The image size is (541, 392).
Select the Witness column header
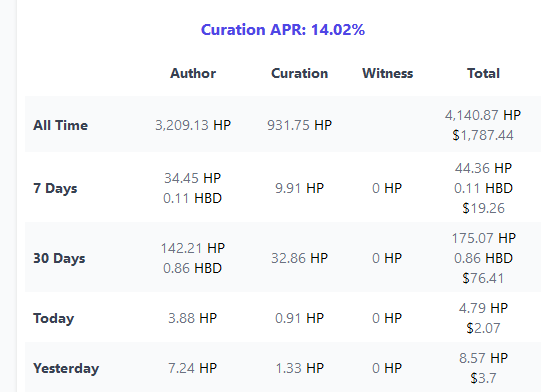click(x=387, y=74)
